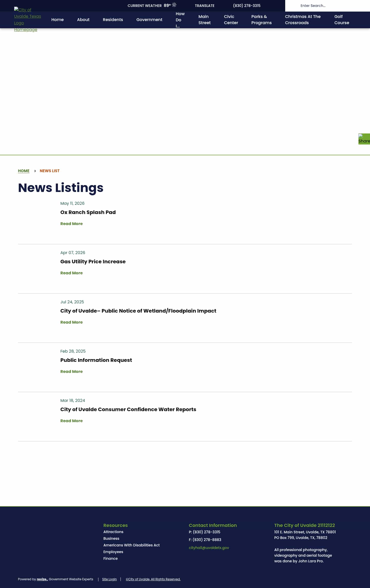Read More on Wetland/Floodplain Impact notice
Viewport: 370px width, 588px height.
(71, 322)
